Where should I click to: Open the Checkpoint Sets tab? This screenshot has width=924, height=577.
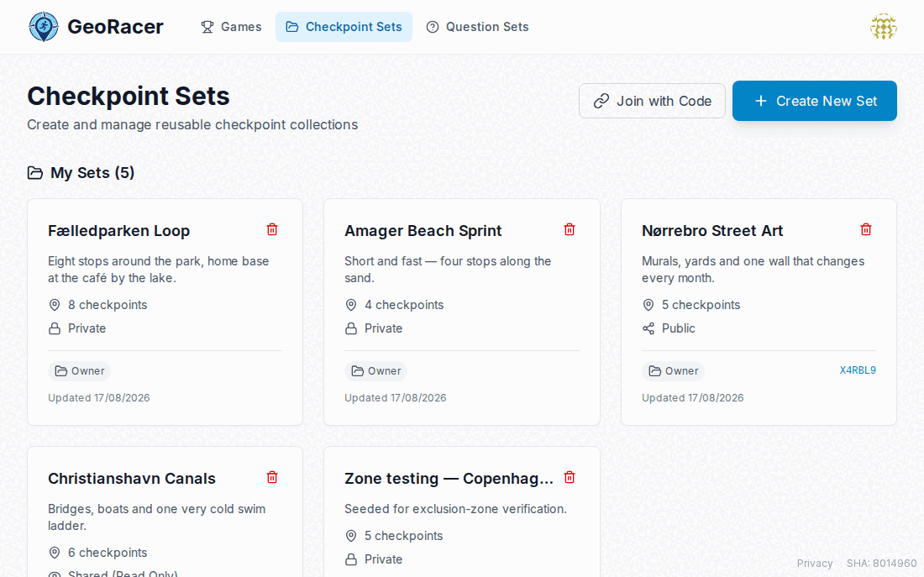point(344,27)
